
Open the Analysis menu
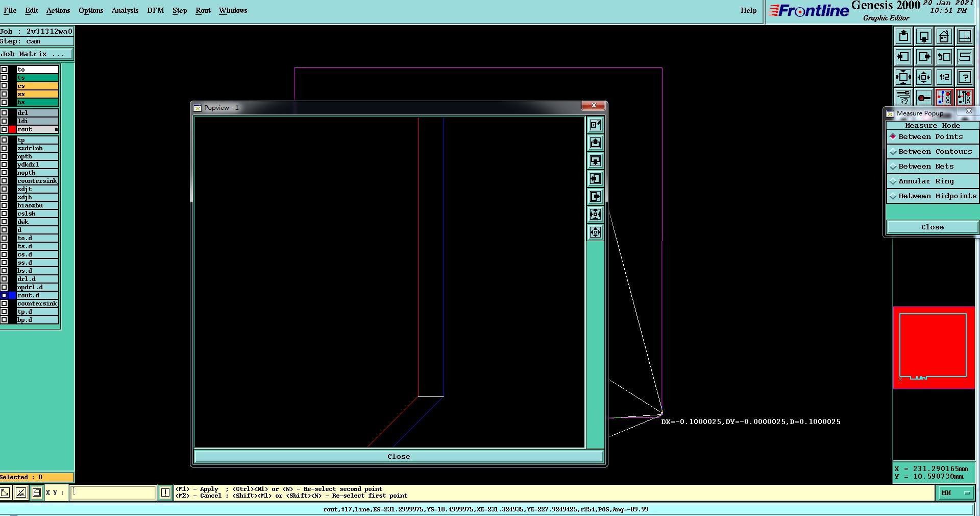point(125,10)
